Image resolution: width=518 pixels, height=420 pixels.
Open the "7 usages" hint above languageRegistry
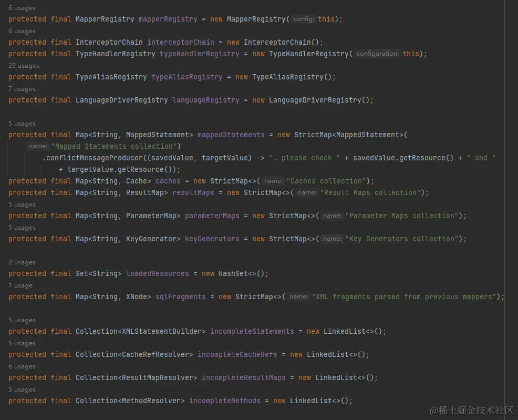[x=22, y=89]
